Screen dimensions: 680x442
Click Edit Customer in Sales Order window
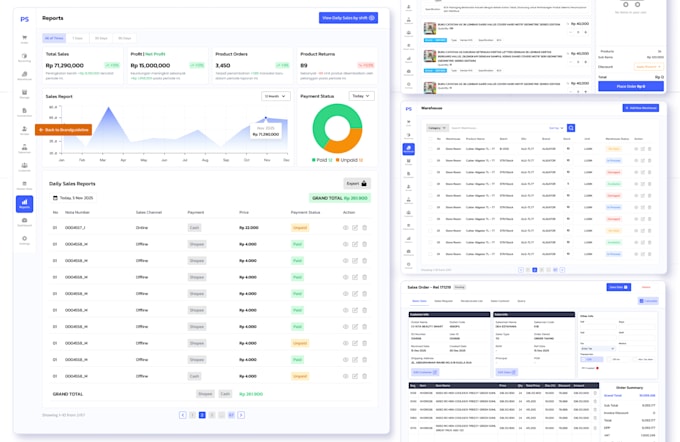(425, 372)
